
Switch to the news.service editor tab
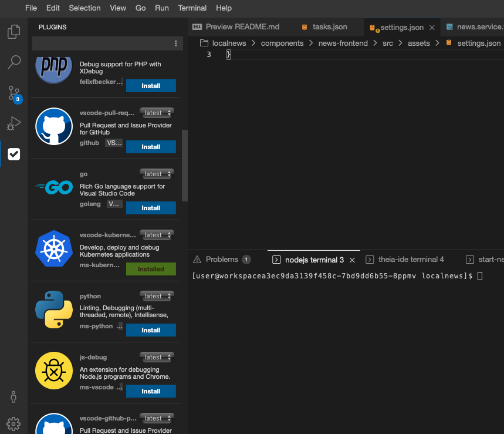472,26
